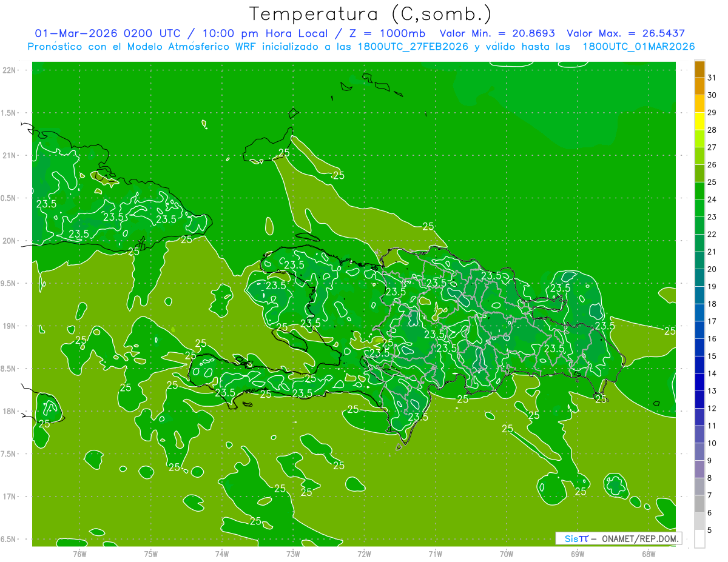Click the "74W" longitude axis label

[x=222, y=554]
